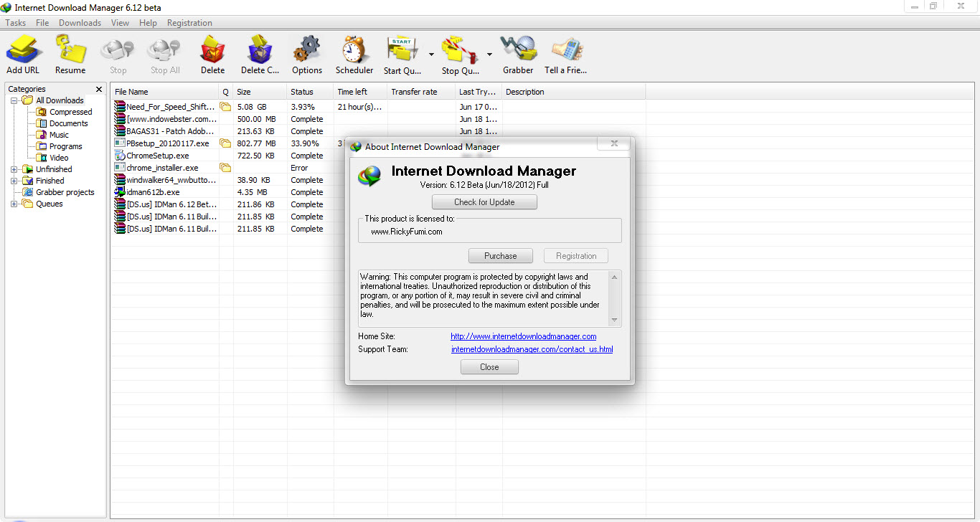Expand the Finished tree node
This screenshot has height=522, width=980.
tap(14, 181)
